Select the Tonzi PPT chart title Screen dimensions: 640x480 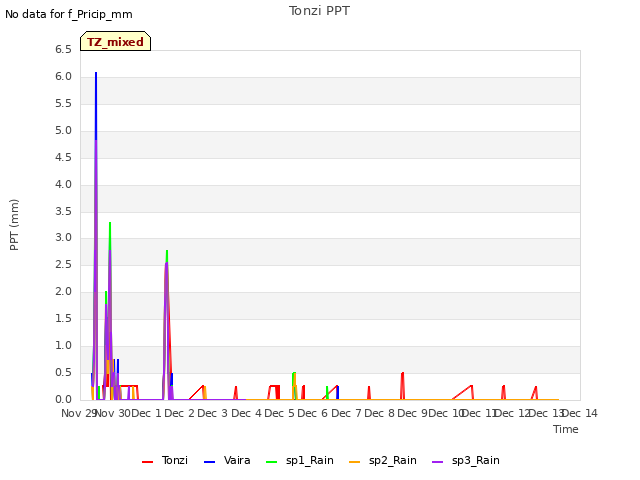[x=319, y=11]
